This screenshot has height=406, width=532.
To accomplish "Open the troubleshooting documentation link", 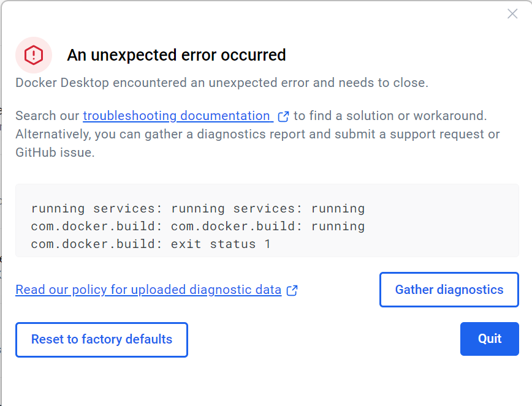I will pos(178,116).
